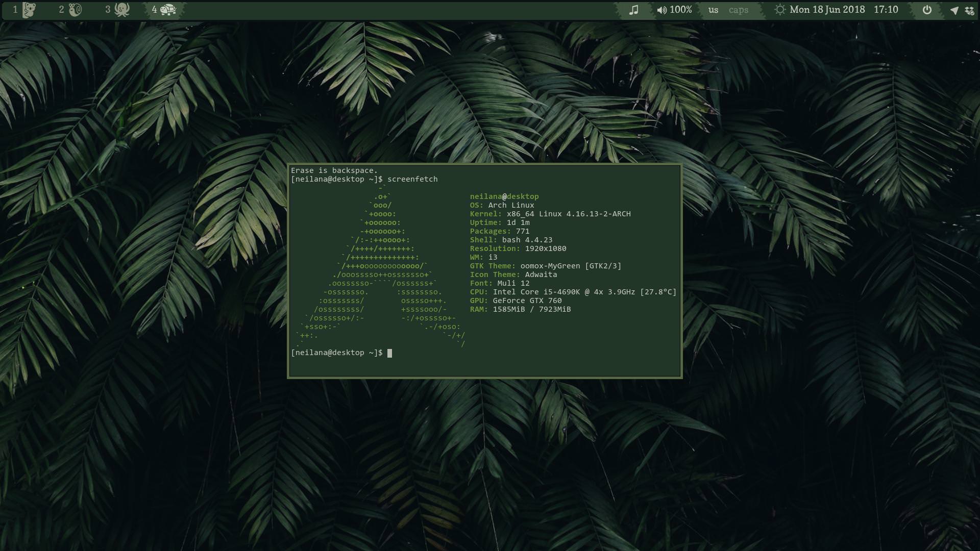Toggle the caps lock indicator

[738, 10]
